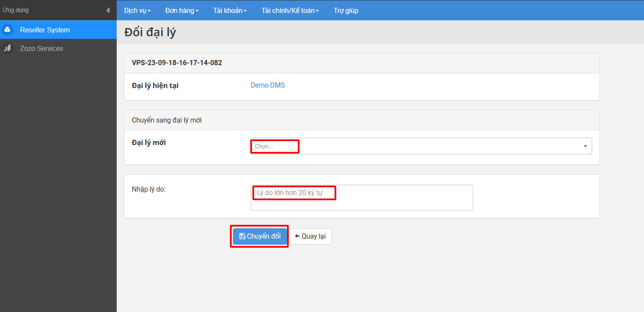
Task: Click the Quay lại button
Action: pyautogui.click(x=310, y=236)
